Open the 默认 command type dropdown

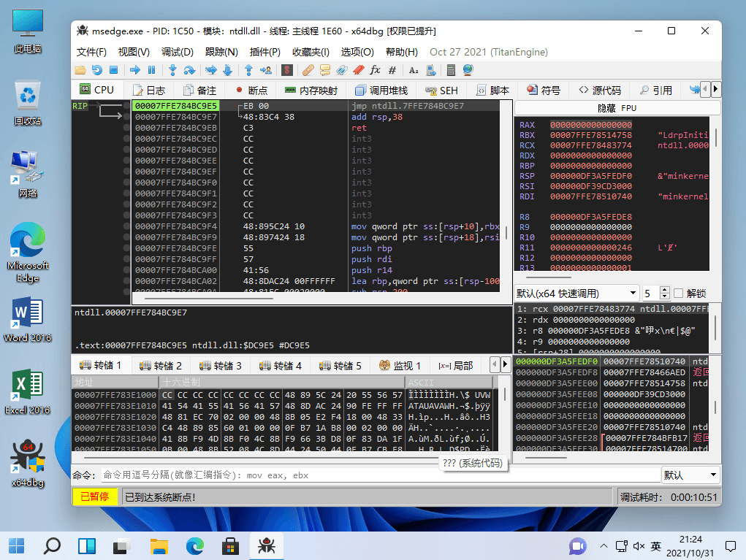[x=690, y=475]
